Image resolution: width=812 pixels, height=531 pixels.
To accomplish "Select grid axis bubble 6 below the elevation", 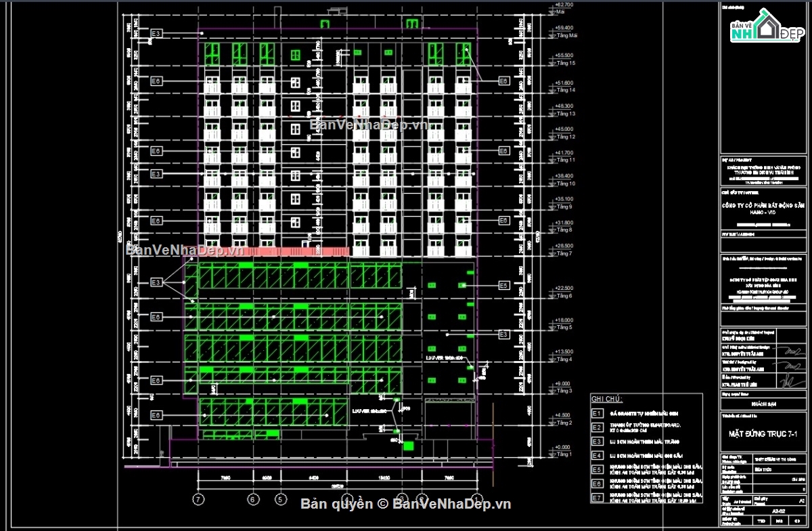I will [x=253, y=500].
